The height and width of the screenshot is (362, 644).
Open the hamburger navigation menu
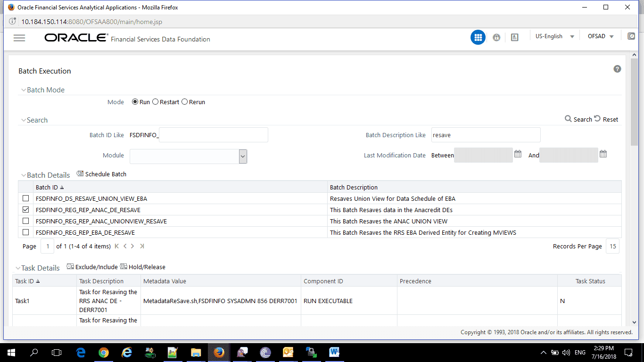(x=19, y=38)
